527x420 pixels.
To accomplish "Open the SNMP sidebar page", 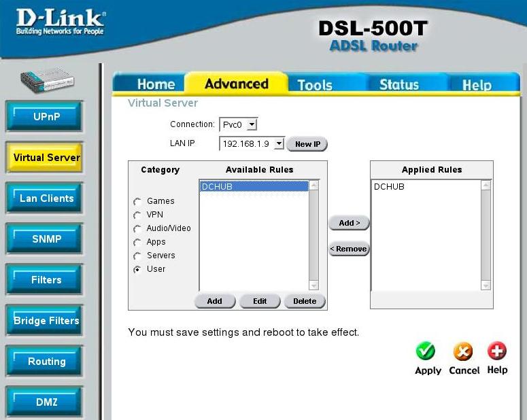I will pyautogui.click(x=44, y=239).
